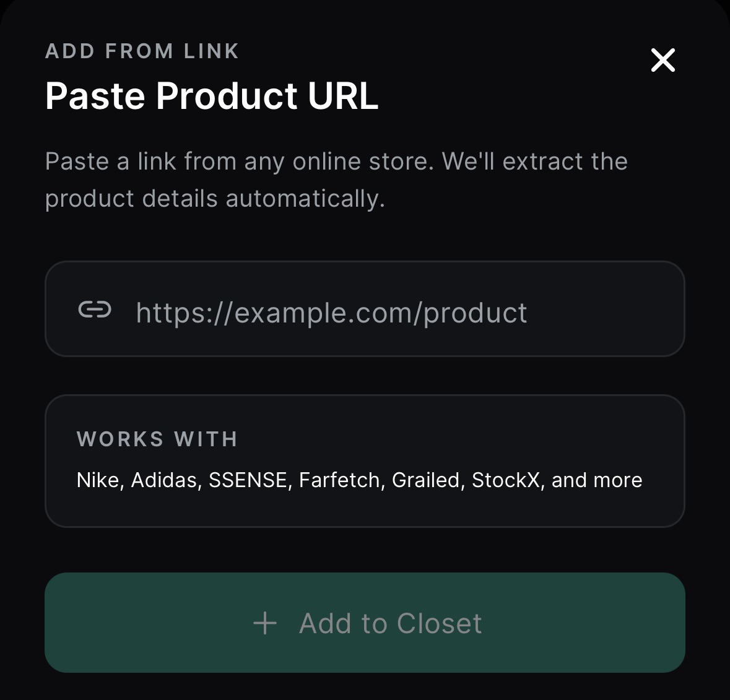Focus the product URL input field
The width and height of the screenshot is (730, 700).
click(396, 309)
